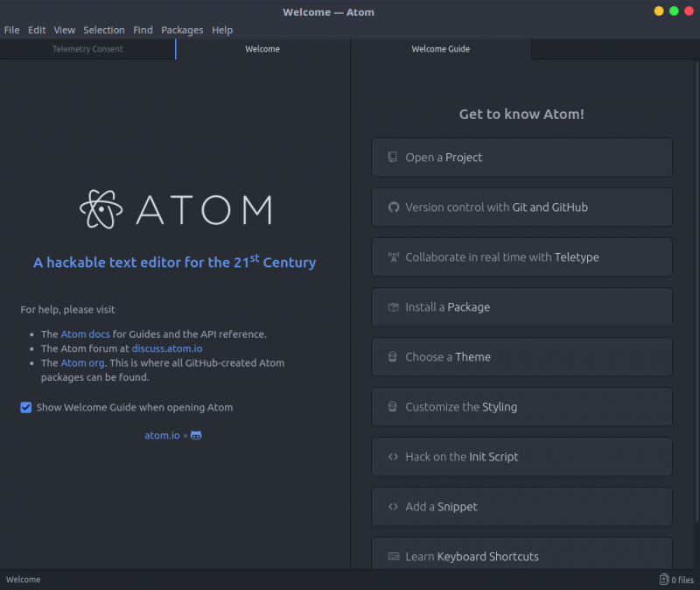The image size is (700, 590).
Task: Click the Octocat icon next to atom.io
Action: coord(194,435)
